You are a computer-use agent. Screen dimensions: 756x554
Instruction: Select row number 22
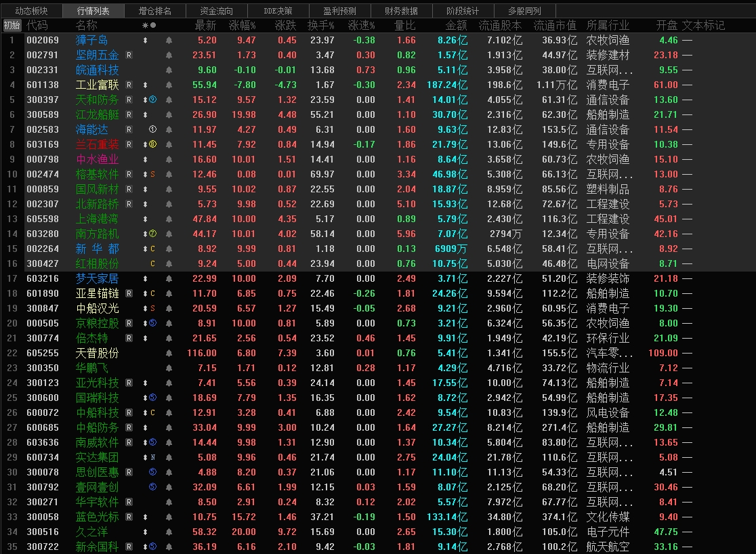point(12,353)
